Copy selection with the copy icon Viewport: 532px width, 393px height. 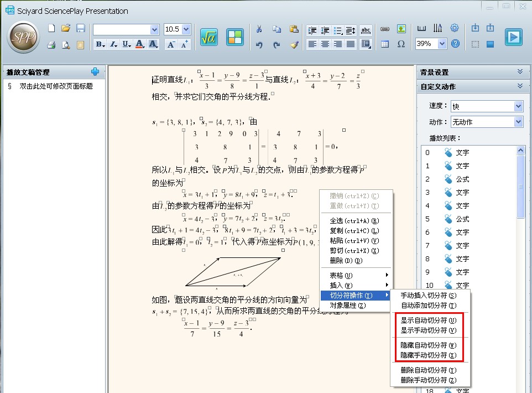(277, 29)
